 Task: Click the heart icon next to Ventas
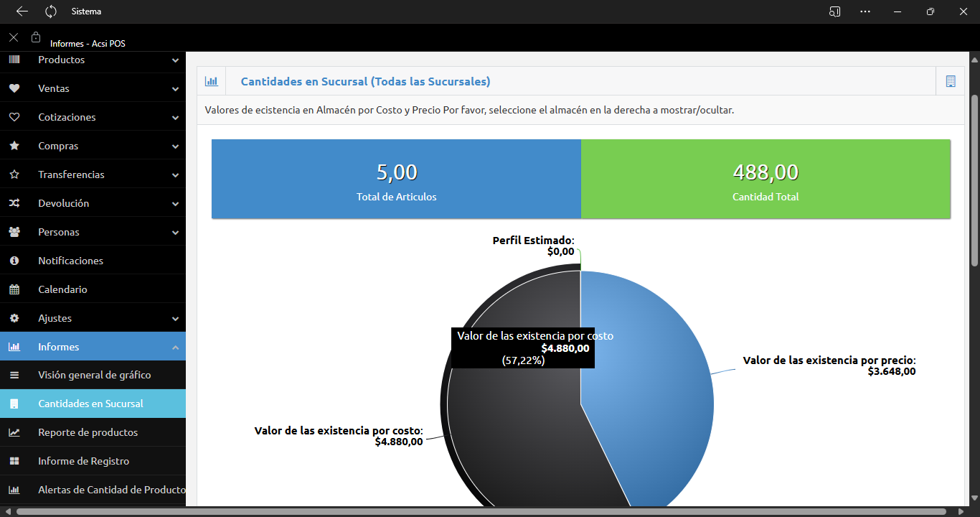tap(14, 88)
